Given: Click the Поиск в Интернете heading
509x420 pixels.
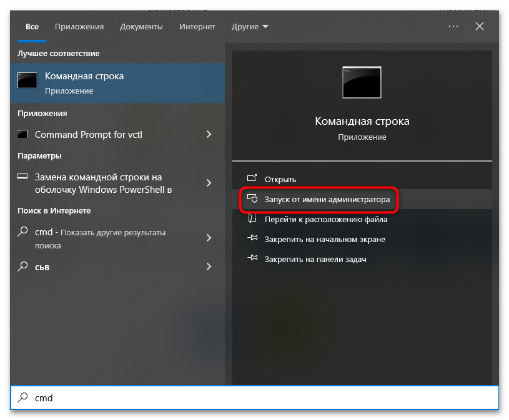Looking at the screenshot, I should pyautogui.click(x=54, y=211).
